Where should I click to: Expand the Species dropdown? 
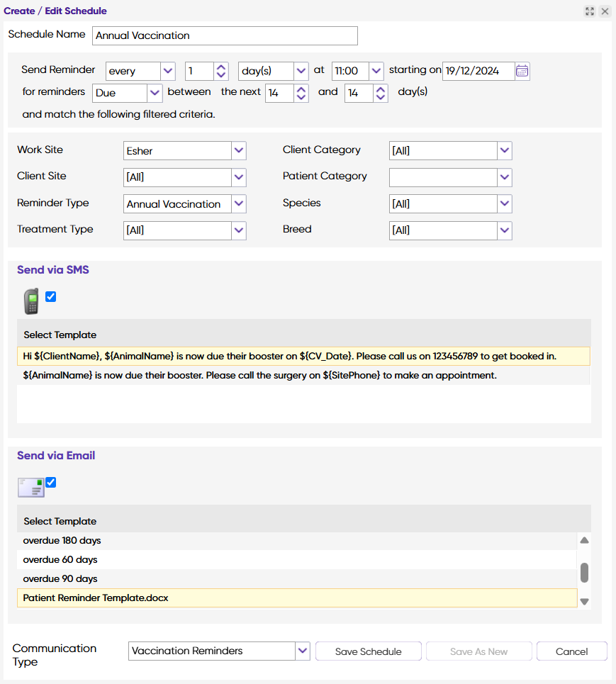pyautogui.click(x=504, y=203)
